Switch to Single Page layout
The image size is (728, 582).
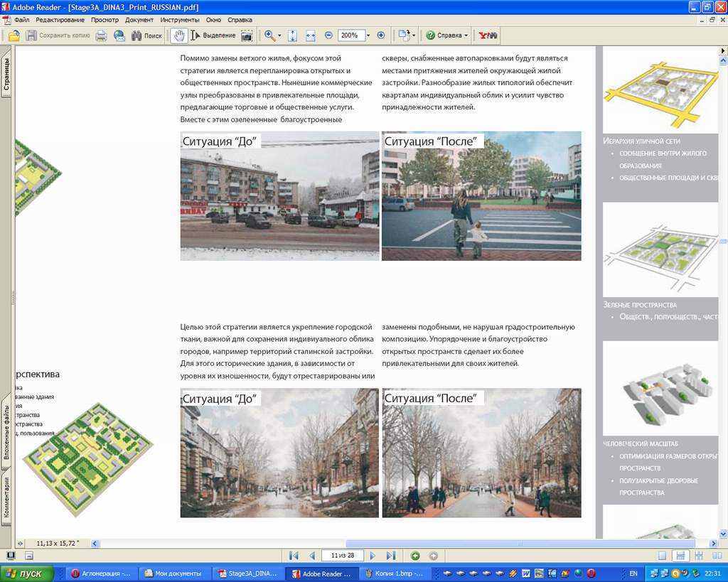[x=663, y=556]
